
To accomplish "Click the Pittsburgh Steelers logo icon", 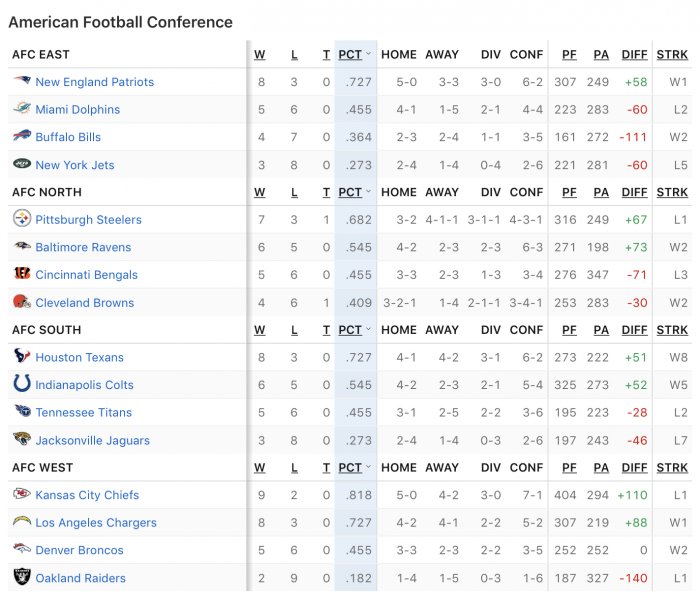I will pyautogui.click(x=22, y=219).
